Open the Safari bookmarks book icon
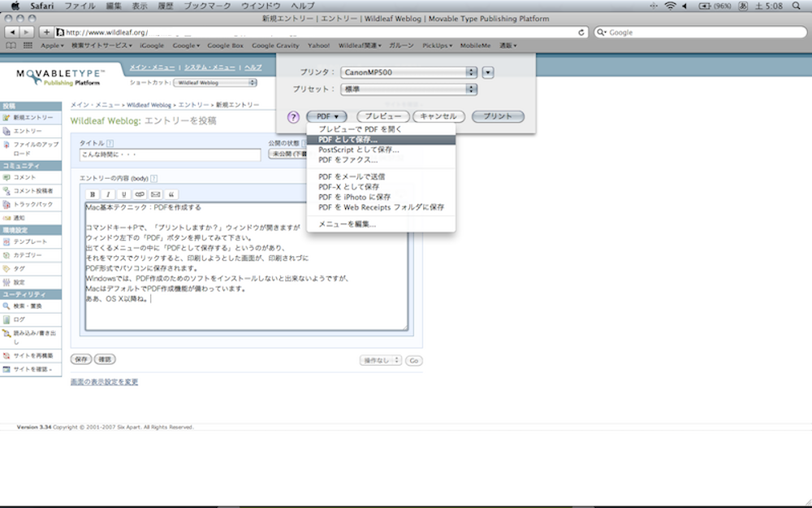Image resolution: width=812 pixels, height=508 pixels. [x=11, y=46]
